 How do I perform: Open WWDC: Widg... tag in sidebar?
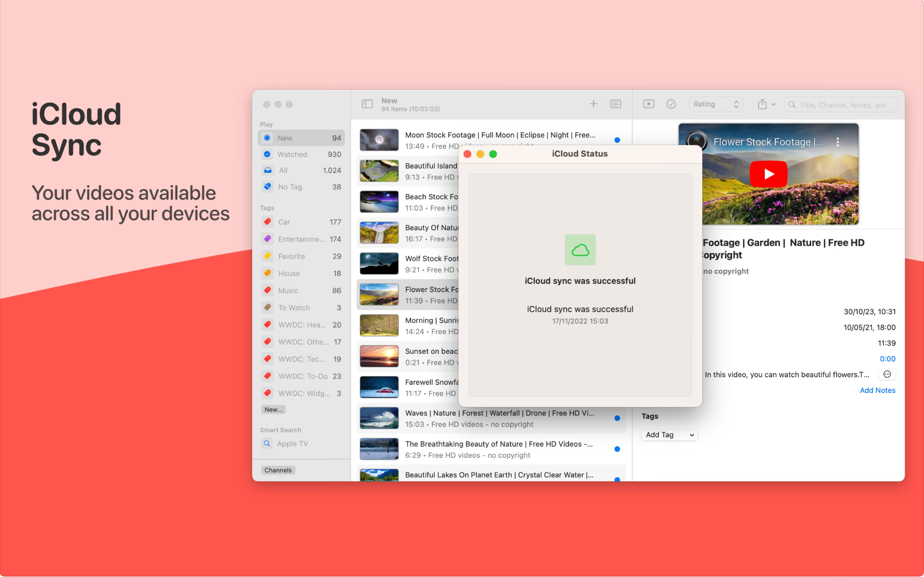301,393
